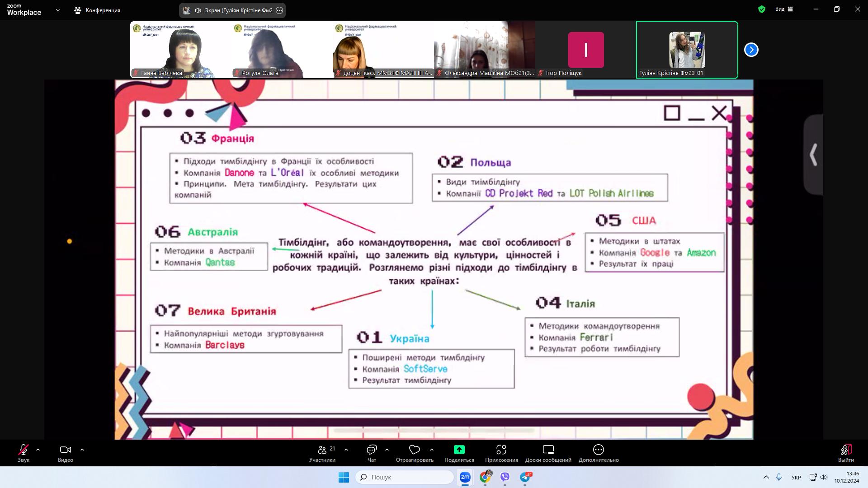Open Отреагировать reactions
Screen dimensions: 868x488
click(415, 453)
